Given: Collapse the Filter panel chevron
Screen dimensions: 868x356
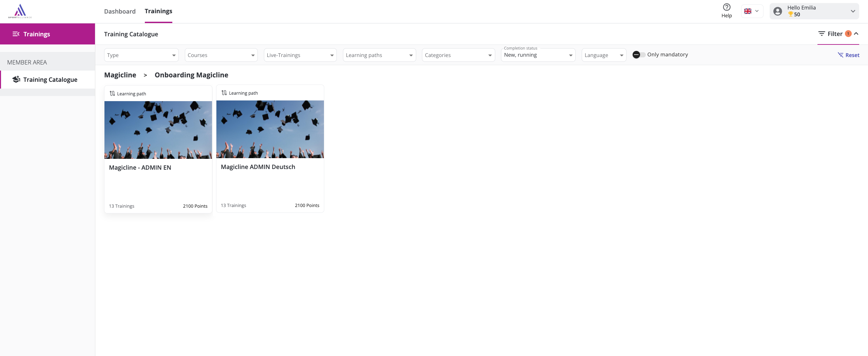Looking at the screenshot, I should (856, 34).
